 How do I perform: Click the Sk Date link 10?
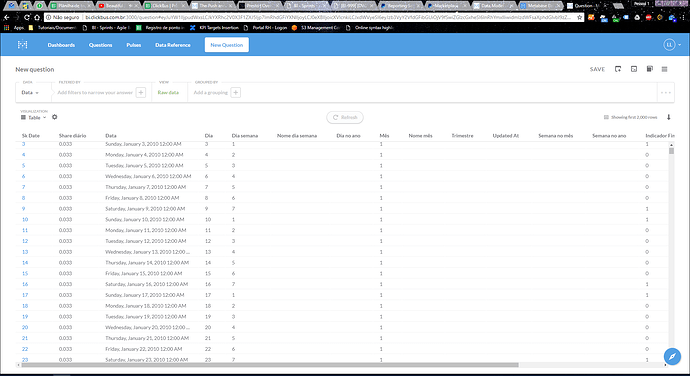pos(25,219)
